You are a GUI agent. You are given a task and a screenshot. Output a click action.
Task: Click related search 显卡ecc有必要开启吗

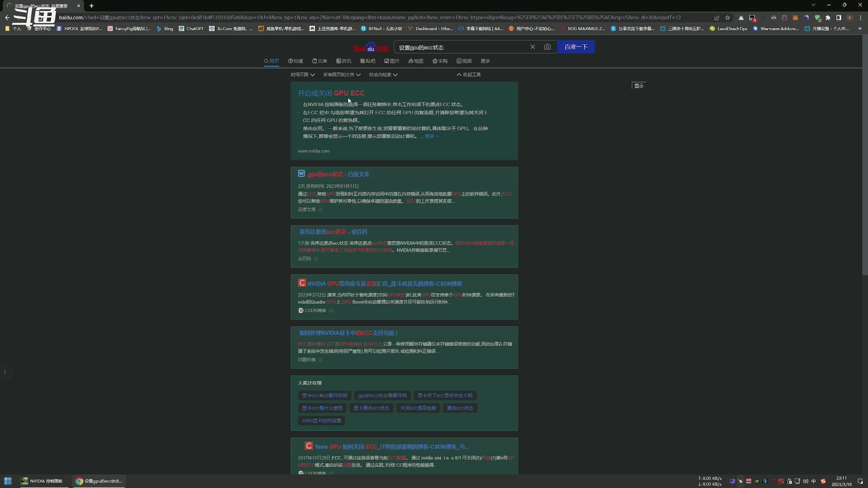(325, 395)
